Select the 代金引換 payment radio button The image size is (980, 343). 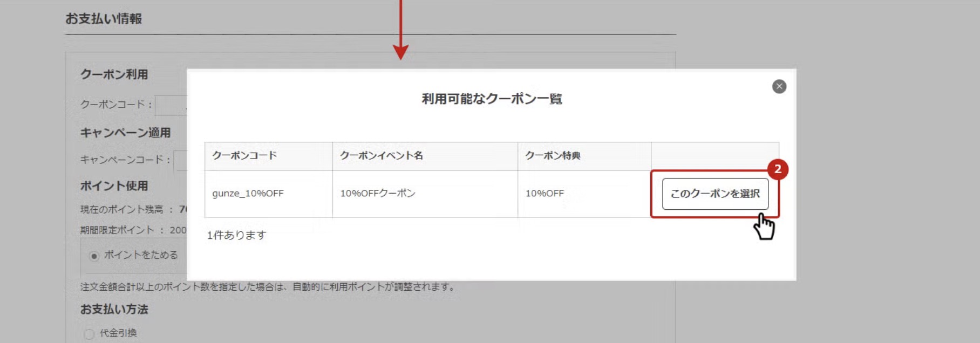click(x=89, y=334)
